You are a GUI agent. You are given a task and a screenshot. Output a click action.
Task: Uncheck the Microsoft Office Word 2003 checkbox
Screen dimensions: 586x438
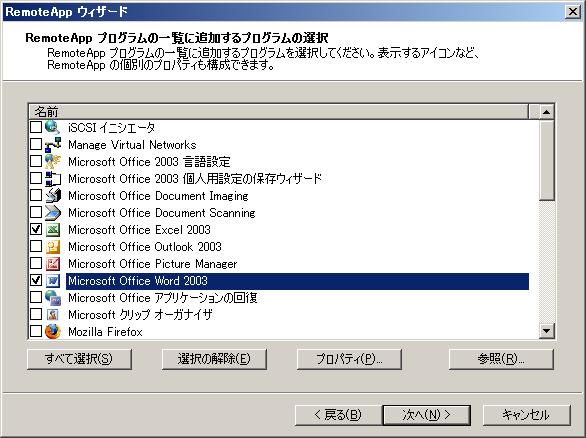pyautogui.click(x=36, y=280)
